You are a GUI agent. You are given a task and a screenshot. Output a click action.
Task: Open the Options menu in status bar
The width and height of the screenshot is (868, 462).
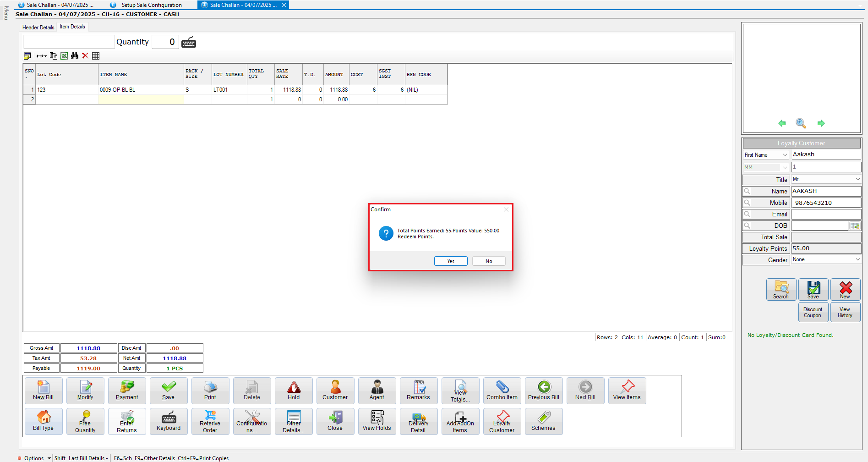[34, 458]
